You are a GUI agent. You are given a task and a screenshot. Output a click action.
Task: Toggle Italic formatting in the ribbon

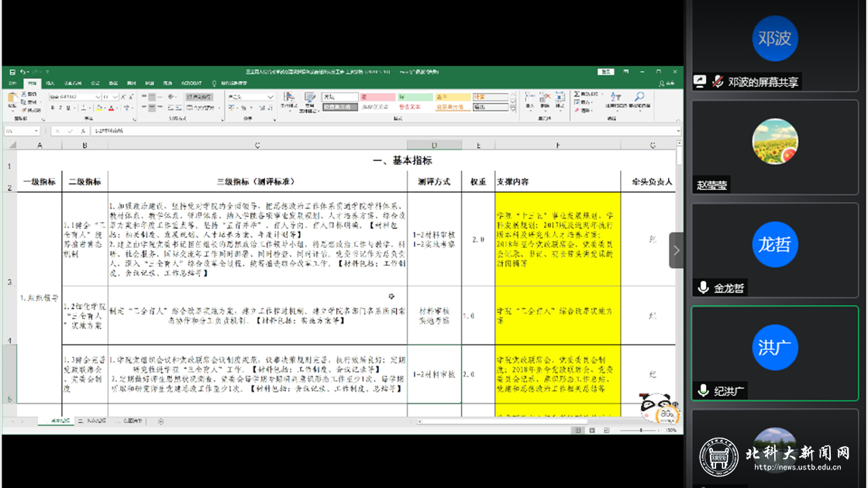click(x=59, y=108)
